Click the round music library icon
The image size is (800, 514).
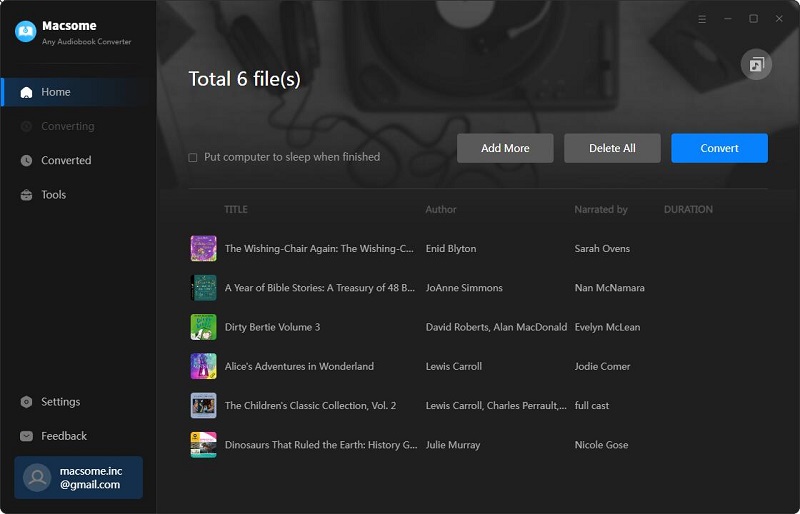pyautogui.click(x=756, y=64)
